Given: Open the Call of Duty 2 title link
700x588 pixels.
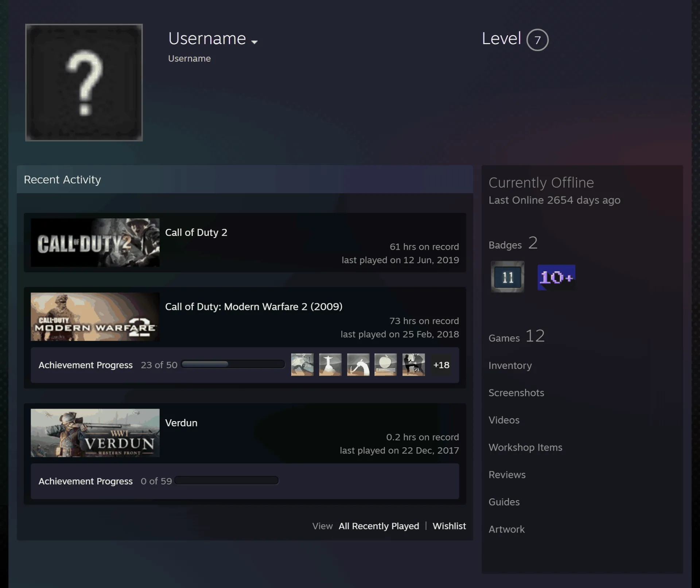Looking at the screenshot, I should (196, 233).
